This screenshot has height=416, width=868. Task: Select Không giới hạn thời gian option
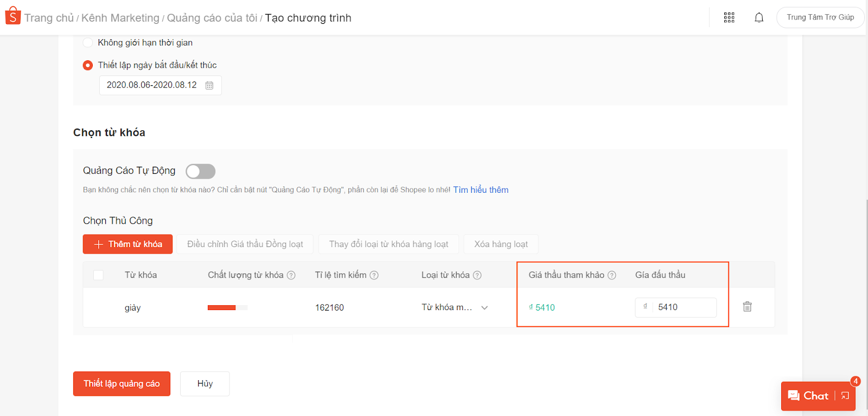tap(88, 42)
